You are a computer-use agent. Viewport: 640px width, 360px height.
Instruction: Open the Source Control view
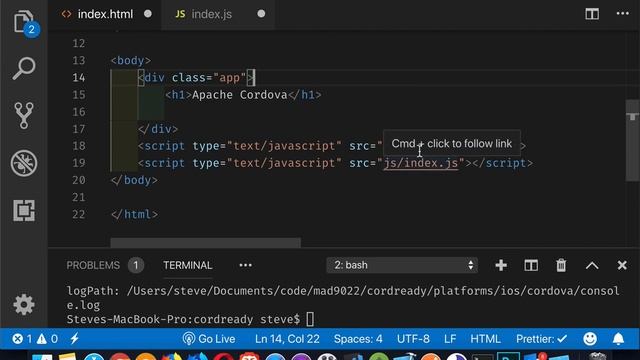(24, 116)
